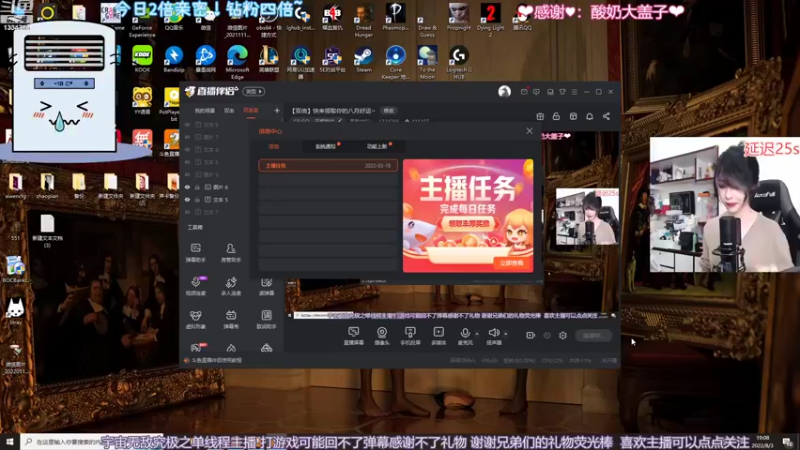Viewport: 800px width, 450px height.
Task: Open the danmaku assistant tool
Action: 195,253
